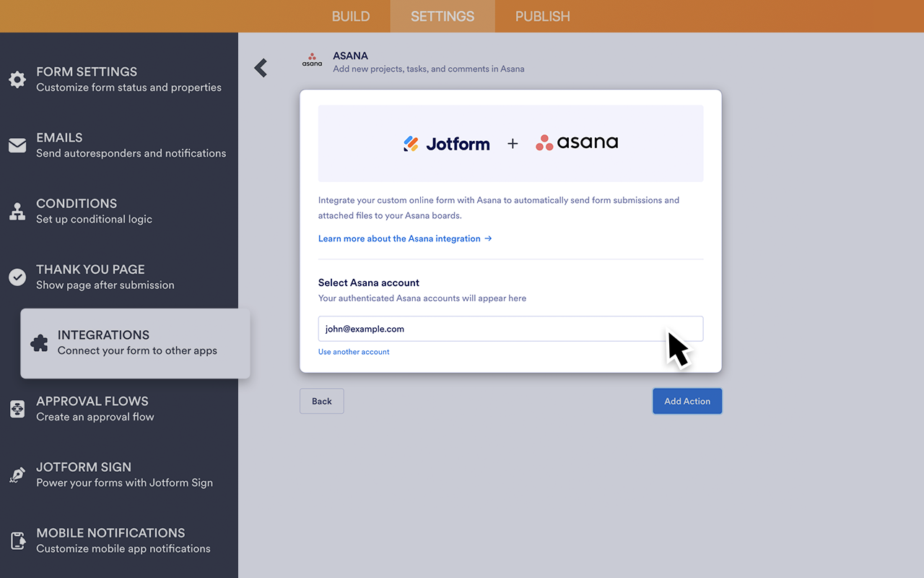Click the Form Settings gear icon

tap(17, 79)
